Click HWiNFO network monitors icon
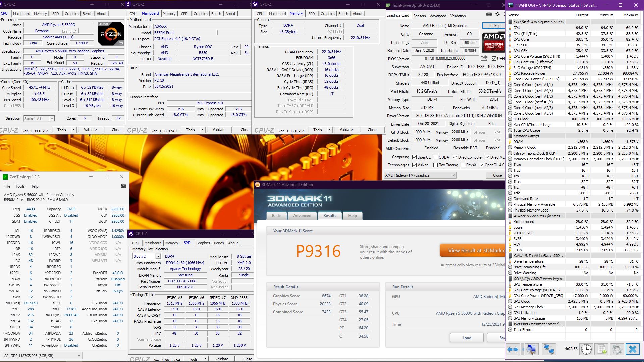 (x=549, y=349)
